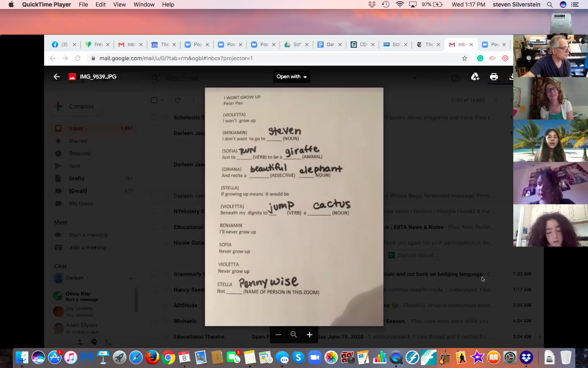The image size is (588, 368).
Task: Zoom in using the plus button
Action: click(310, 334)
